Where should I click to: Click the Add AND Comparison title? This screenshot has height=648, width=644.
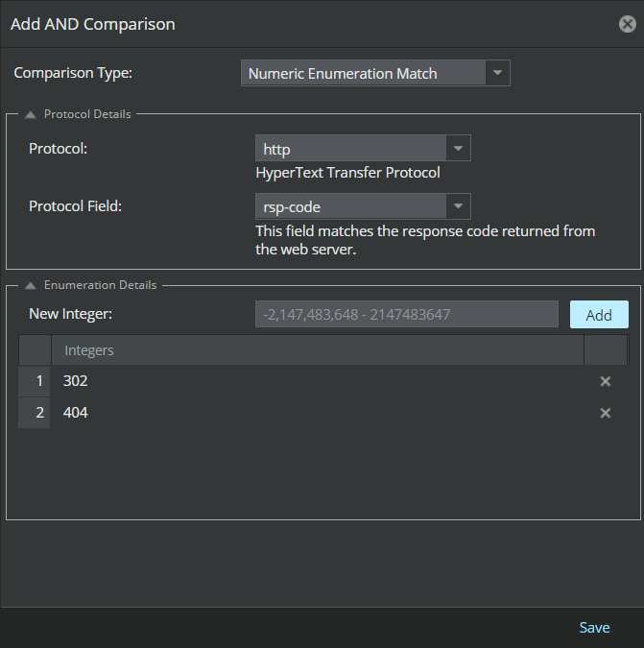[92, 24]
